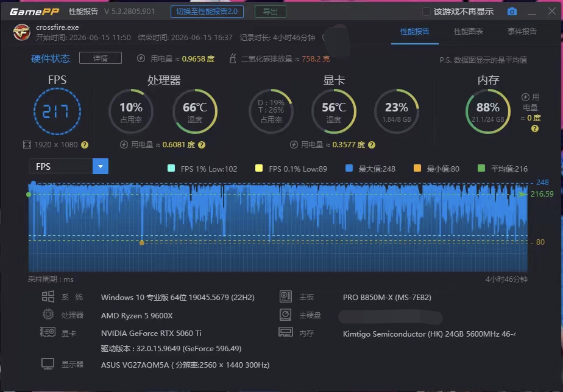Click the CPU 10% usage gauge
The image size is (563, 392).
click(131, 111)
